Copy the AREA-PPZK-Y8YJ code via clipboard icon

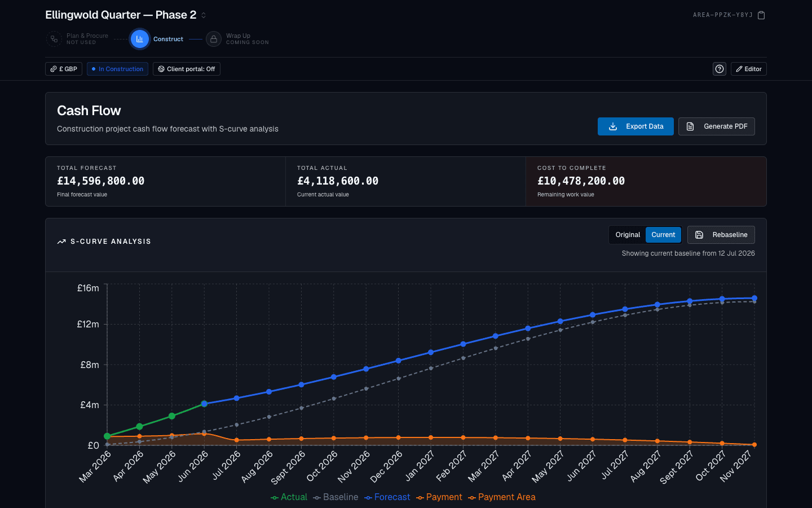(x=761, y=15)
